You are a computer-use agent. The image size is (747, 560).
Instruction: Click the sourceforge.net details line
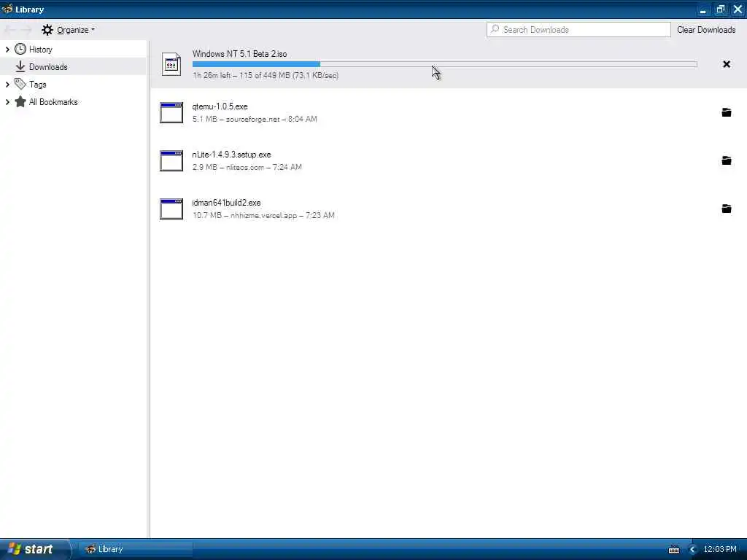[x=255, y=119]
